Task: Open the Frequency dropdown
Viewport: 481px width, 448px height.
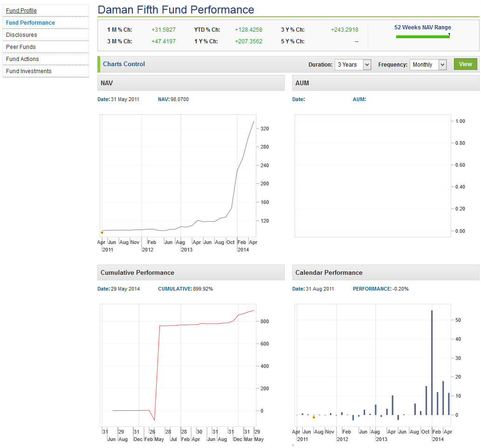Action: 428,65
